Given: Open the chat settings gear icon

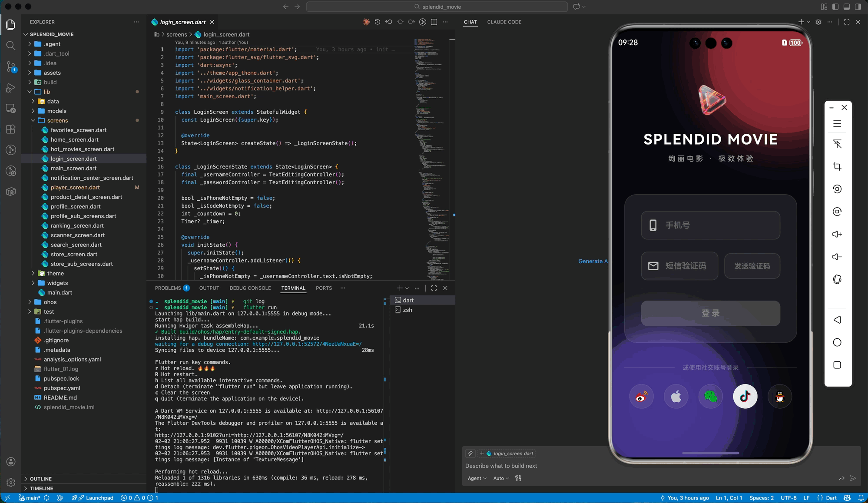Looking at the screenshot, I should [x=818, y=22].
